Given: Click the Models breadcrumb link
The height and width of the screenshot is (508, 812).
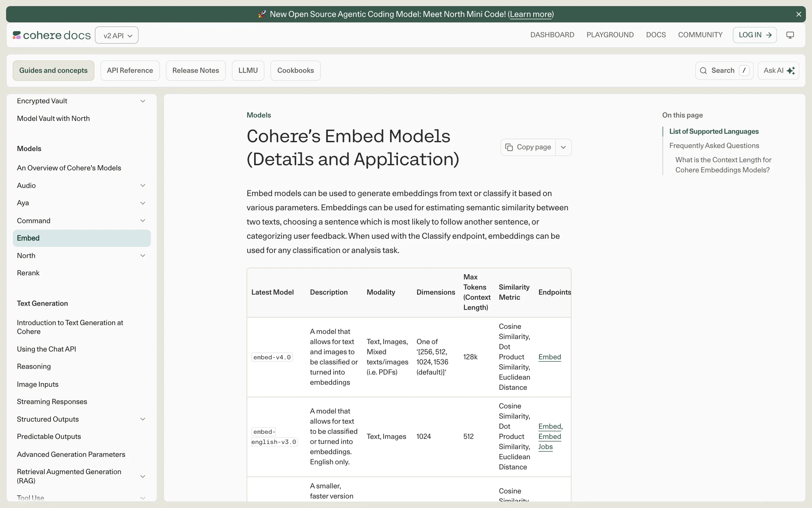Looking at the screenshot, I should click(x=259, y=115).
